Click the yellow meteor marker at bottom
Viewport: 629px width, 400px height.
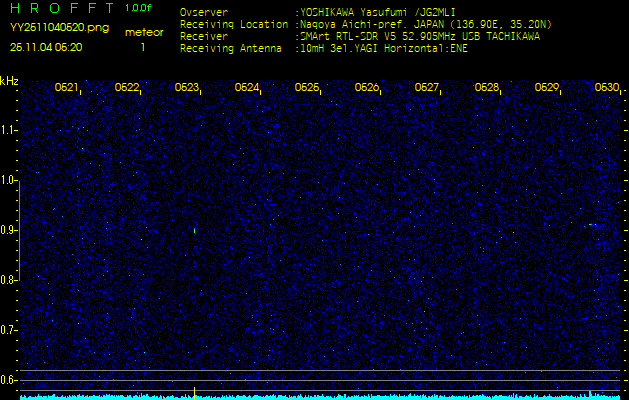click(x=194, y=389)
